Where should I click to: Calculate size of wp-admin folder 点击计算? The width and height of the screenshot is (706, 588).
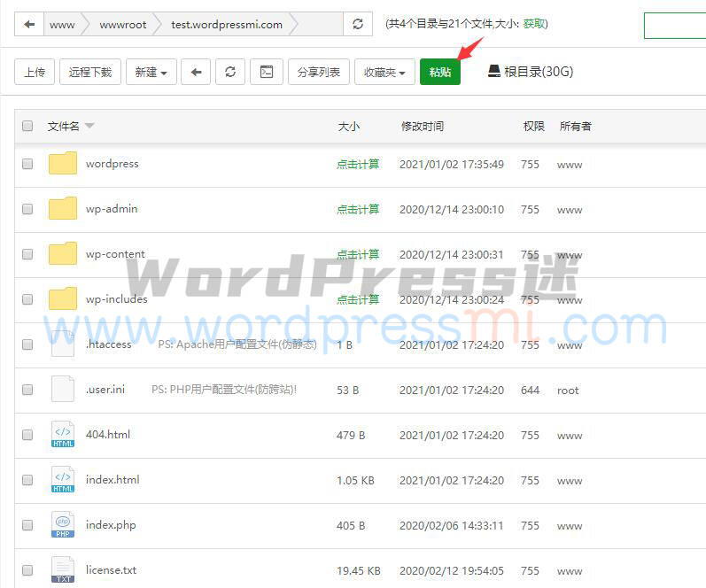(358, 209)
